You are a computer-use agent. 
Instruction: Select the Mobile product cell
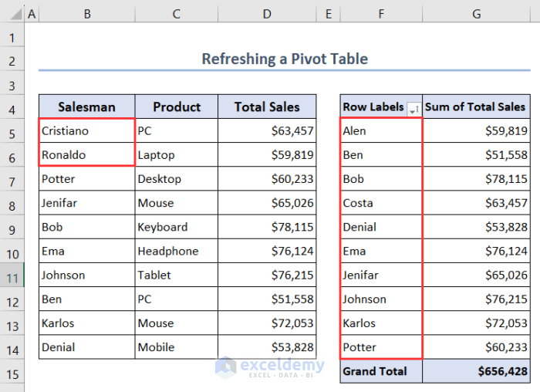177,347
